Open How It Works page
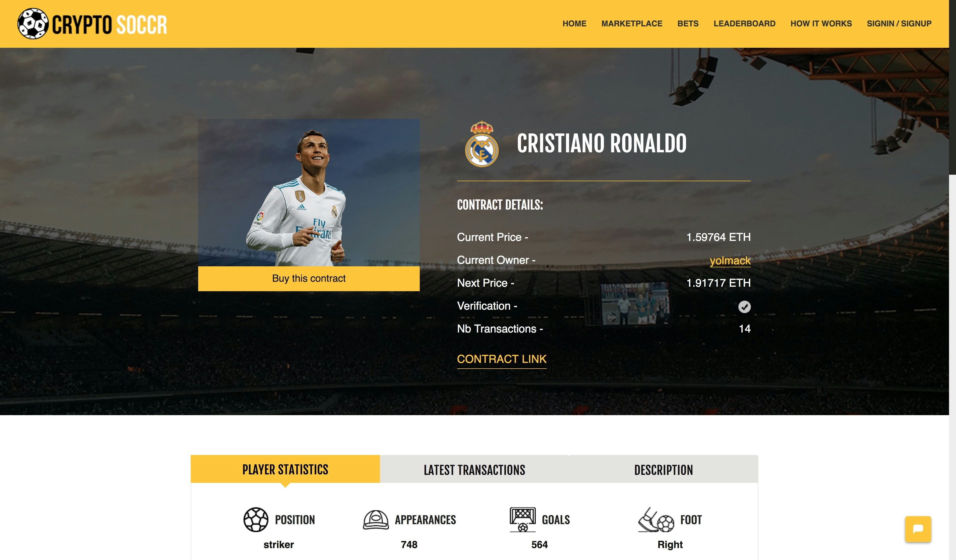 pyautogui.click(x=821, y=23)
